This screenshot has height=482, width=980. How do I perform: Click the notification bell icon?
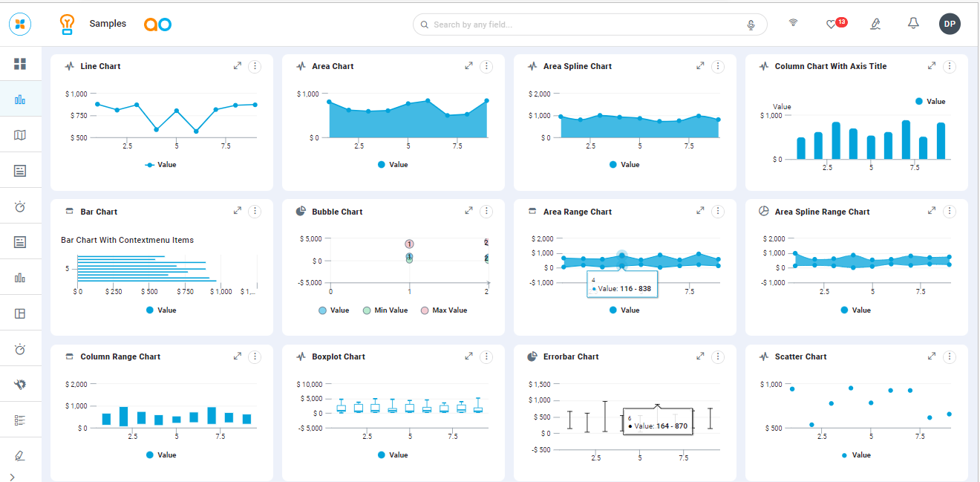click(x=913, y=24)
